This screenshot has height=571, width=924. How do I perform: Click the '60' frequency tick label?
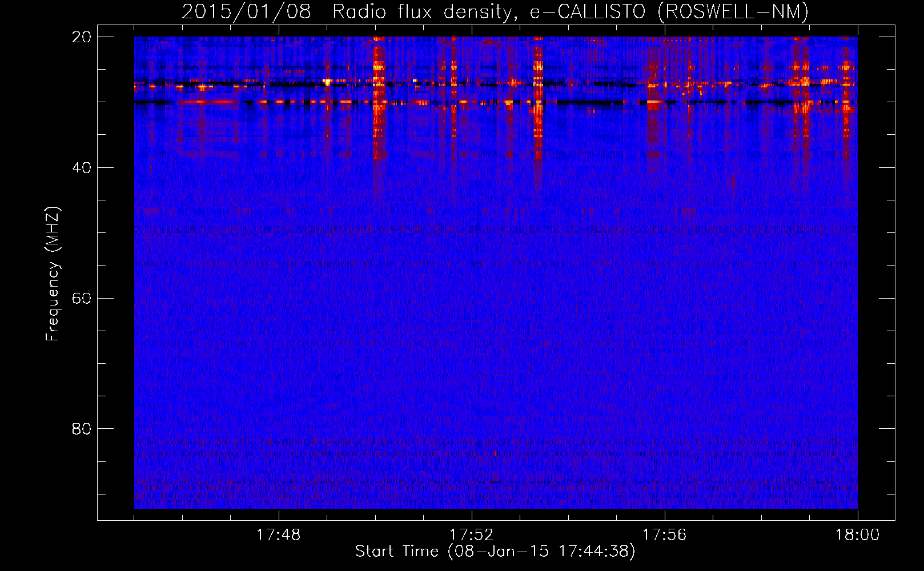pyautogui.click(x=82, y=299)
